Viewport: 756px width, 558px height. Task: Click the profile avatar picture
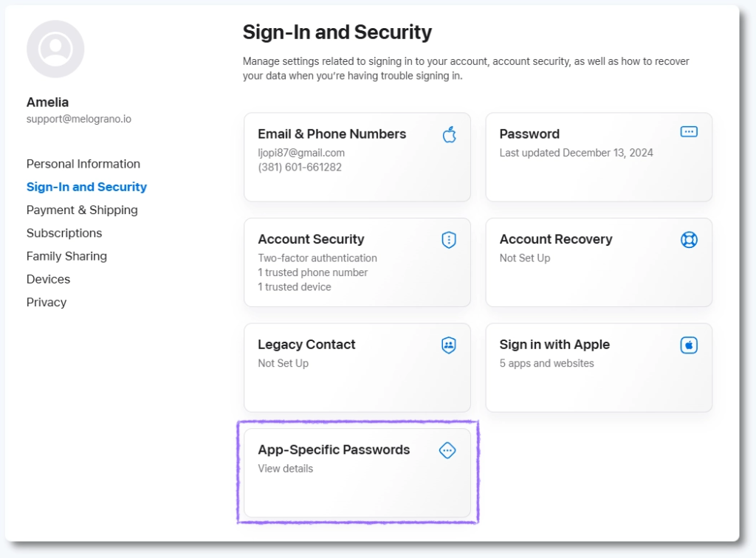click(55, 49)
